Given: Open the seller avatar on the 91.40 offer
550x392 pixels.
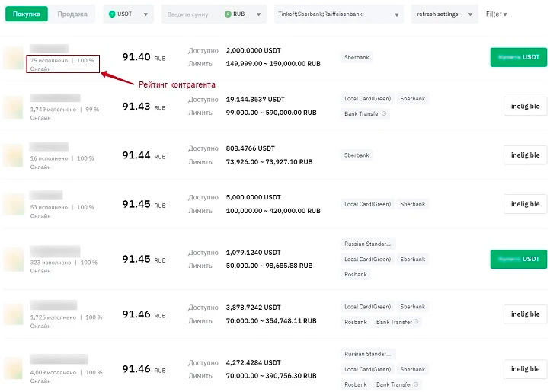Looking at the screenshot, I should click(14, 58).
